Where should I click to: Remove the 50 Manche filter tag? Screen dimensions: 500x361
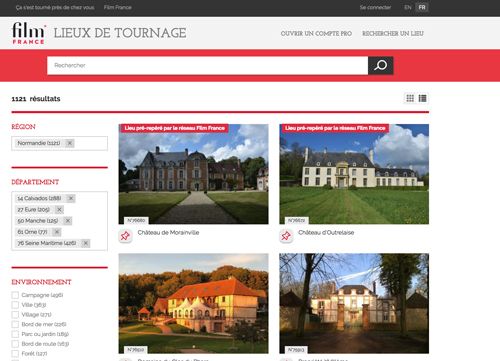68,221
